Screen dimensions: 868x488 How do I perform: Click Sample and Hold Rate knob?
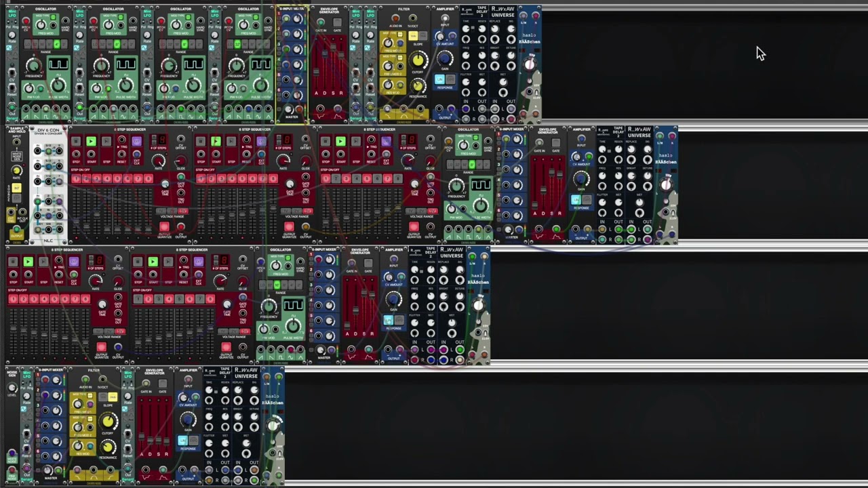[x=16, y=171]
